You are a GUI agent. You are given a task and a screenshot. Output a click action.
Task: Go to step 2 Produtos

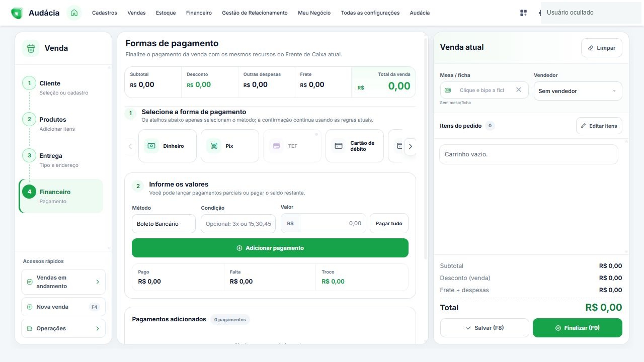61,124
